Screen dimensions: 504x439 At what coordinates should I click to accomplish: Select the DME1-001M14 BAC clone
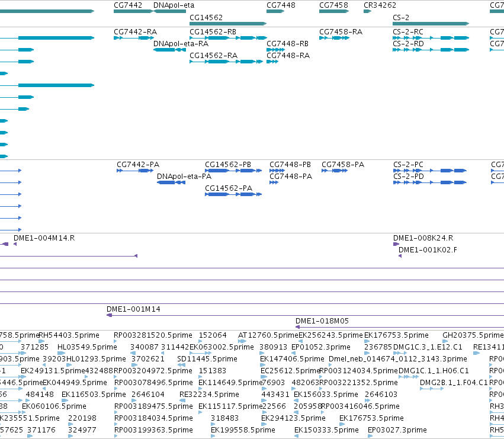[133, 309]
